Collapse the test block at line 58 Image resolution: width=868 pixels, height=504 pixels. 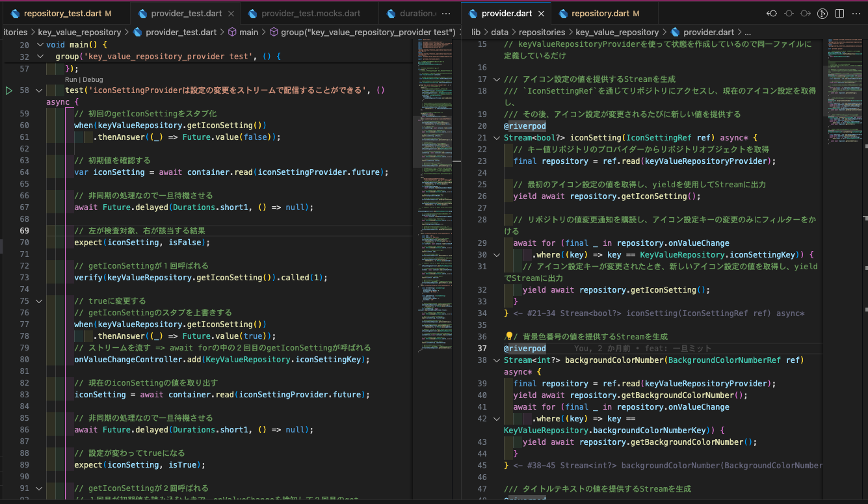(39, 90)
